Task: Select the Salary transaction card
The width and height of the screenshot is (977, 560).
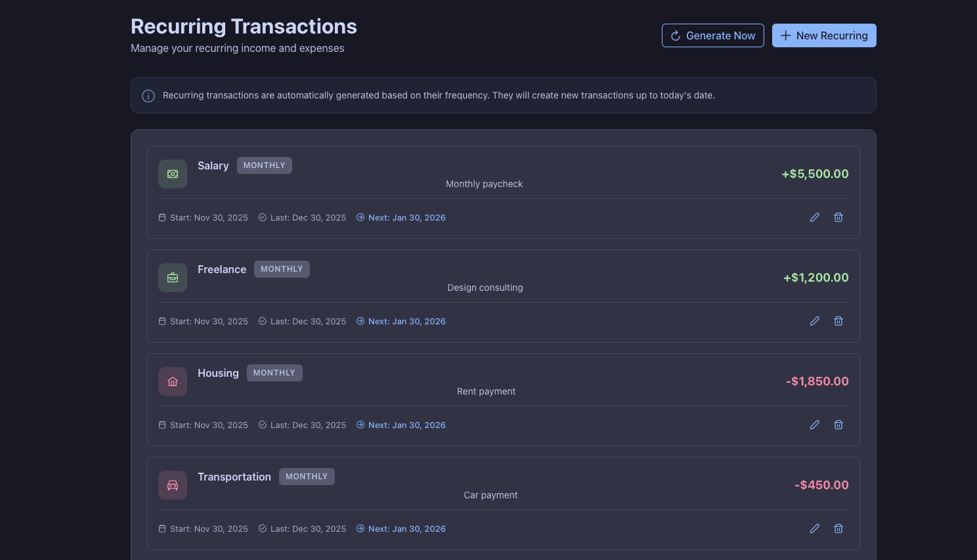Action: point(503,192)
